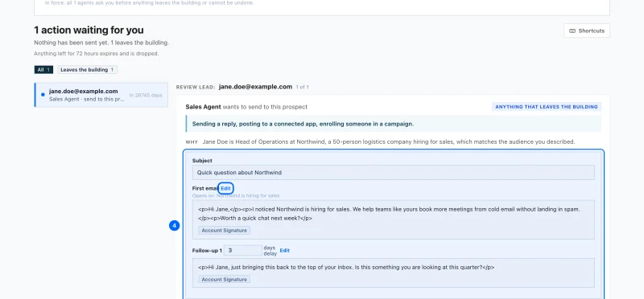Click the blue unread dot beside jane.doe@example.com
This screenshot has height=299, width=644.
tap(43, 95)
